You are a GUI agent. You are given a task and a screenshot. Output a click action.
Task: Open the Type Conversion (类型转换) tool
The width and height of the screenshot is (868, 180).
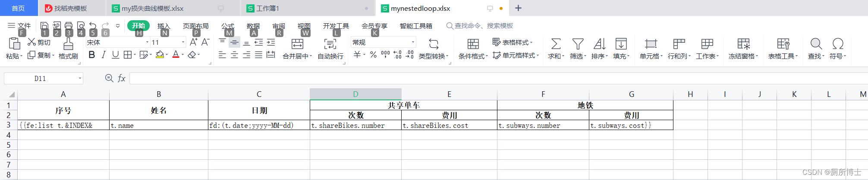point(434,48)
